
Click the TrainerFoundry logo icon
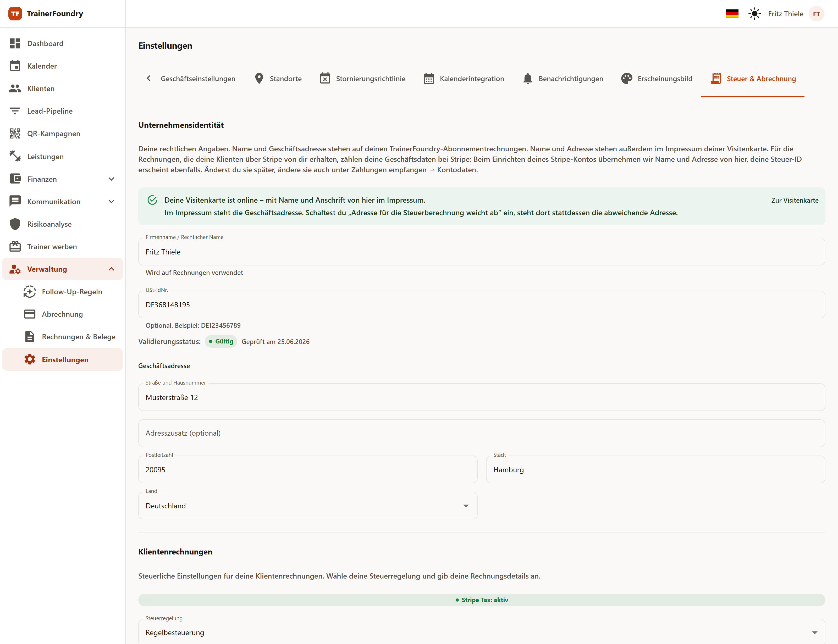15,14
